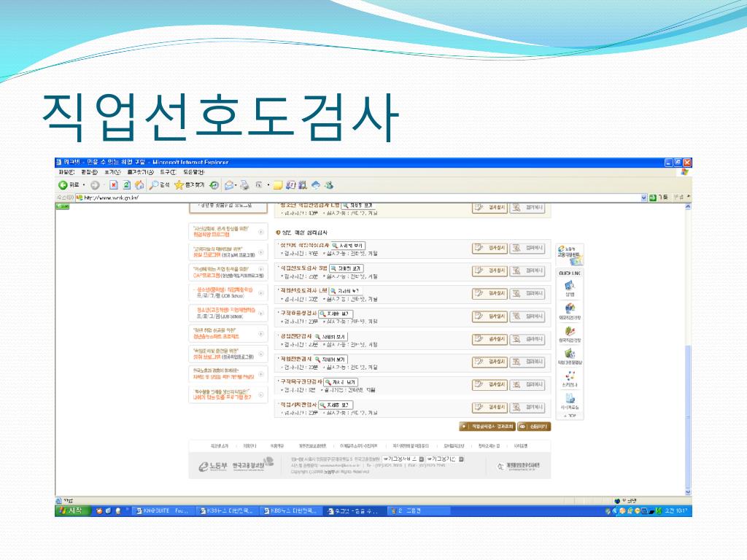Click the first quick launch icon beside Start
The width and height of the screenshot is (747, 560).
[99, 511]
